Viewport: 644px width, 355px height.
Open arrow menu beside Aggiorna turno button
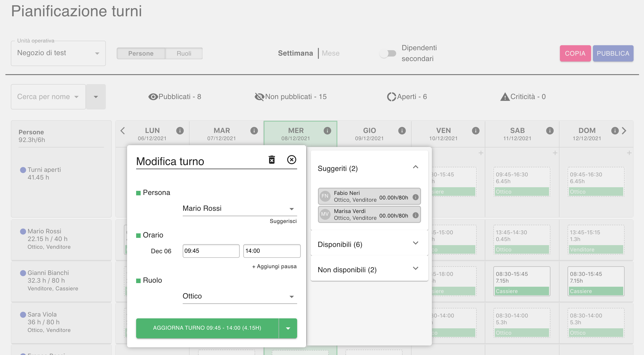click(288, 328)
